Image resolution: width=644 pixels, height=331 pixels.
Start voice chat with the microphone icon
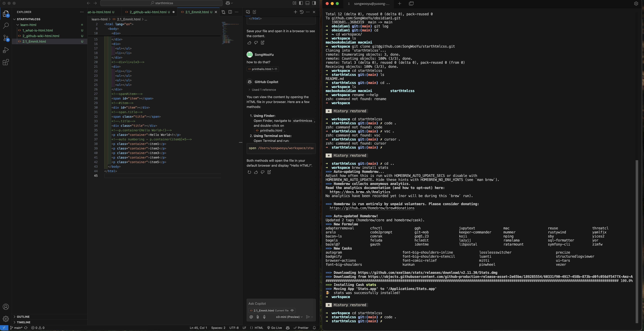tap(264, 317)
